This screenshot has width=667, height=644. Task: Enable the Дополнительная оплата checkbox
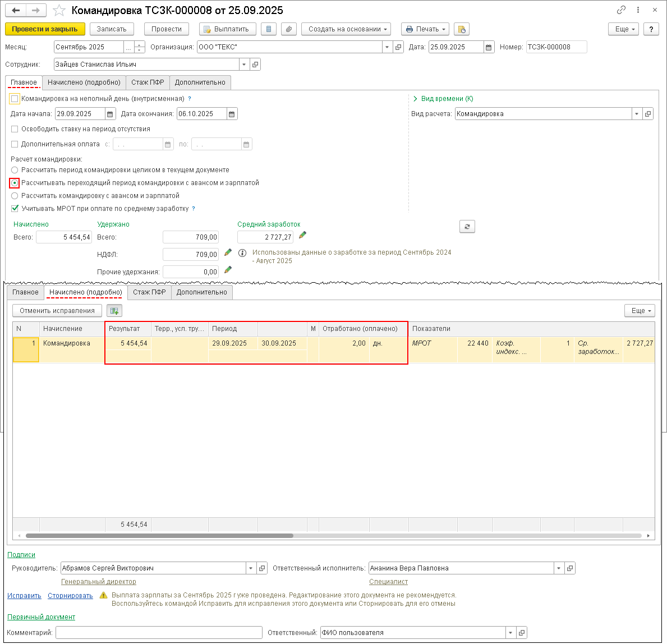coord(15,144)
